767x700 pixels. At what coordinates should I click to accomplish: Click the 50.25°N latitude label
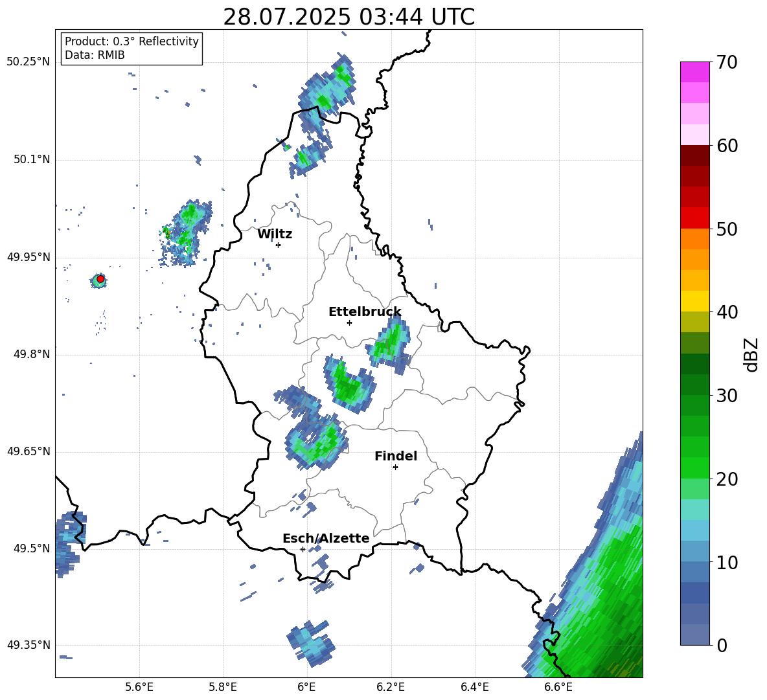click(x=29, y=62)
